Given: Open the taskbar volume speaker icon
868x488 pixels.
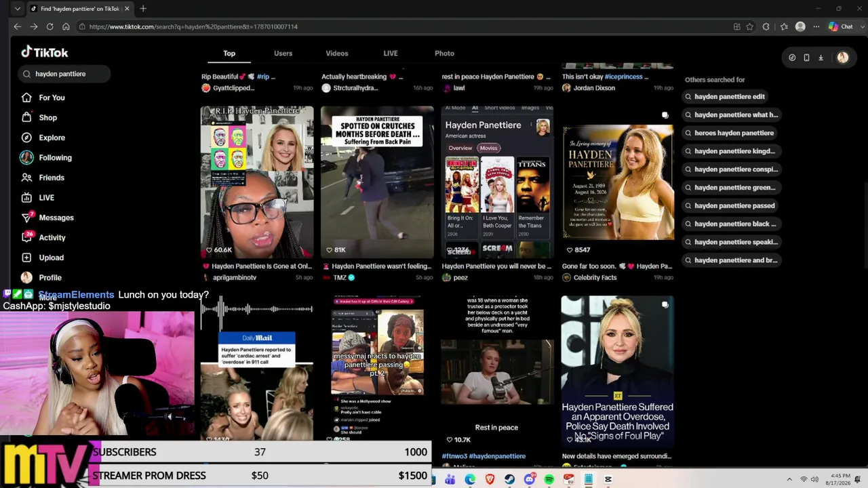Looking at the screenshot, I should (814, 480).
